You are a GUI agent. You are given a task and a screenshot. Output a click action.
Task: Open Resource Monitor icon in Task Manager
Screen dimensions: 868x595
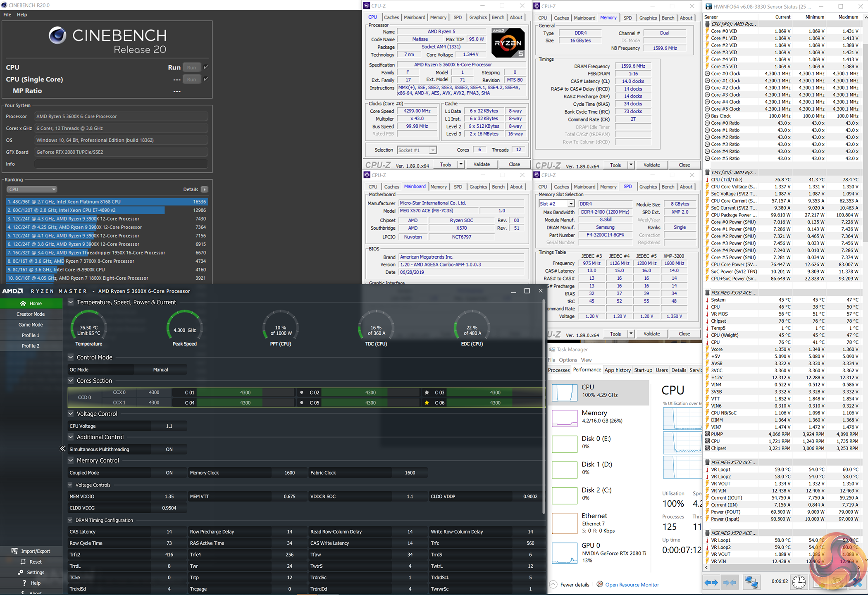pos(600,584)
